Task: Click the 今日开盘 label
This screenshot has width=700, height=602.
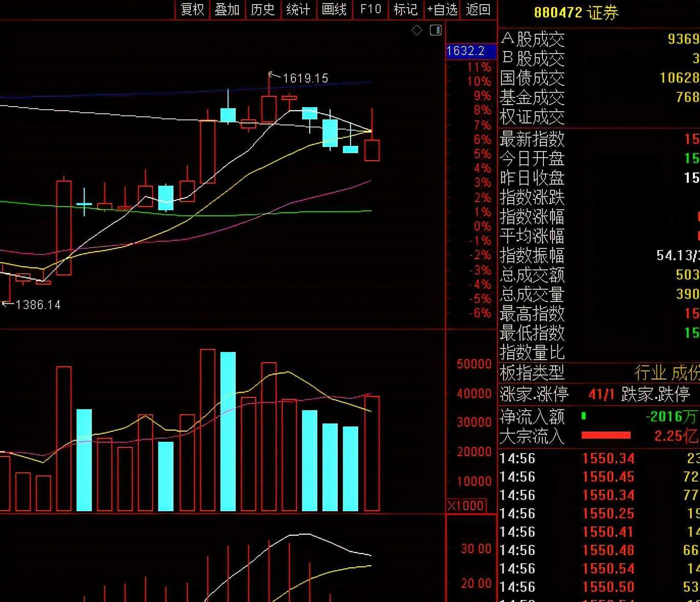Action: click(532, 158)
